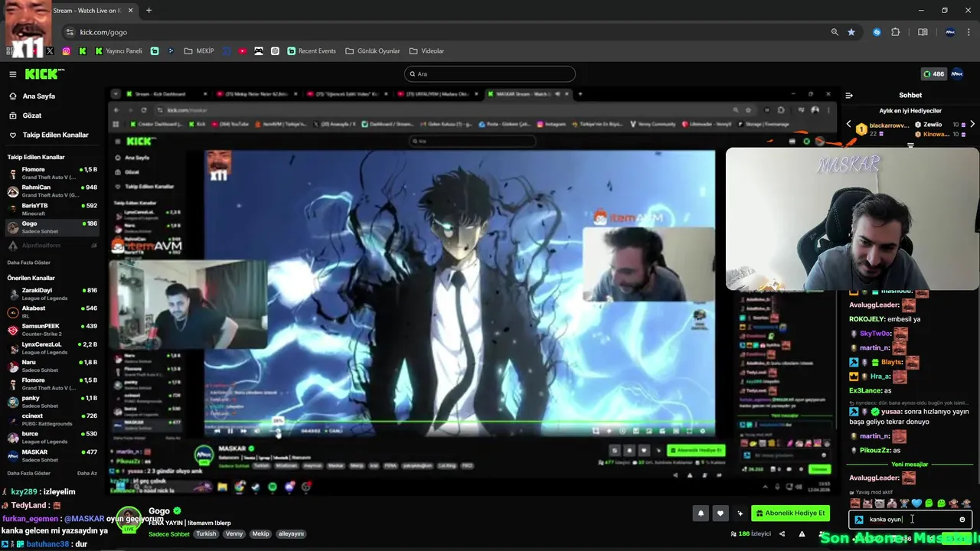980x551 pixels.
Task: Open recommended channel MASKAR
Action: pos(51,455)
